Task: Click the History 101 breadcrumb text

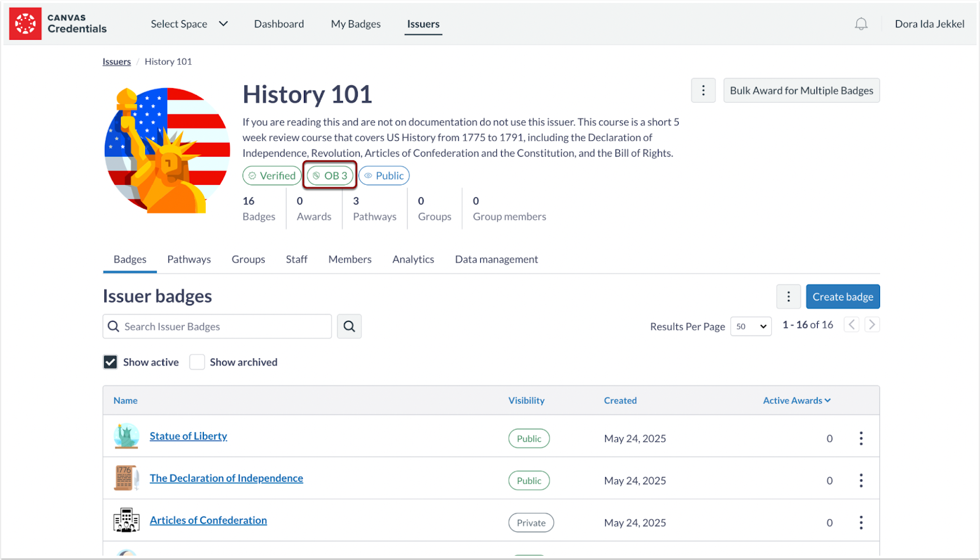Action: (x=168, y=62)
